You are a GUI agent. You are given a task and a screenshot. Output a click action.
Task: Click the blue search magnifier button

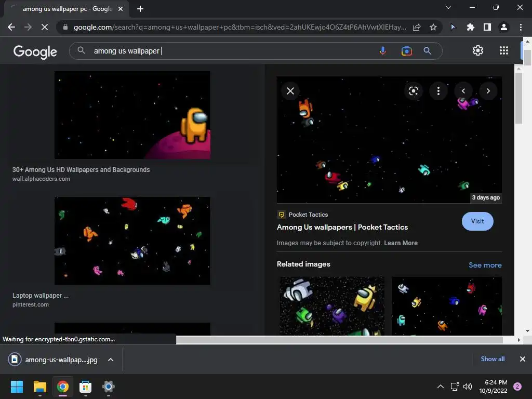(427, 51)
